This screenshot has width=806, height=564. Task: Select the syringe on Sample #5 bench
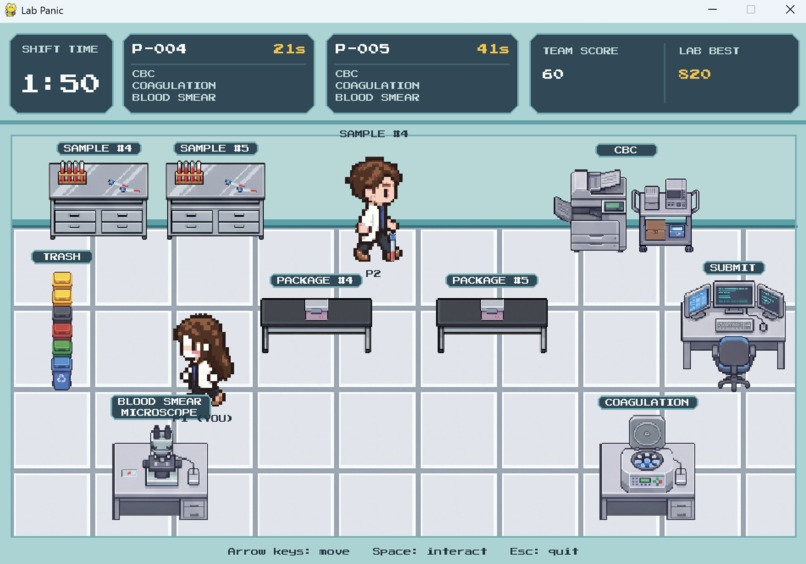pyautogui.click(x=240, y=186)
